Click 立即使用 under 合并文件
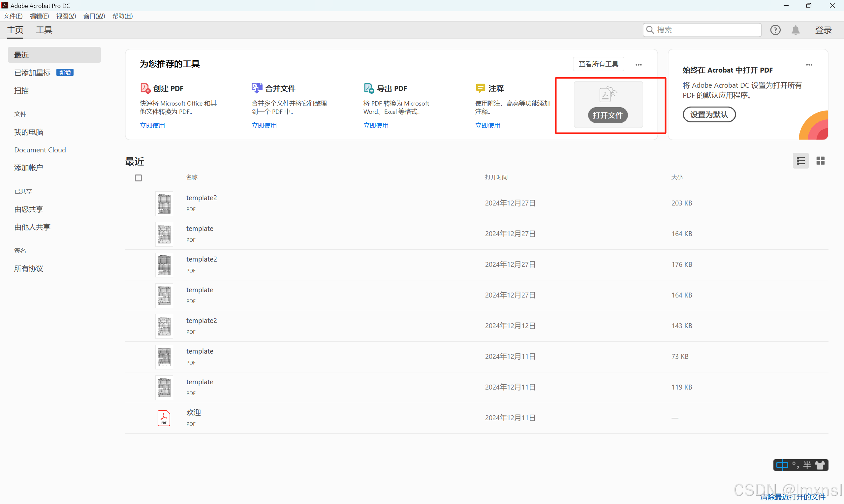This screenshot has height=504, width=844. pos(264,125)
